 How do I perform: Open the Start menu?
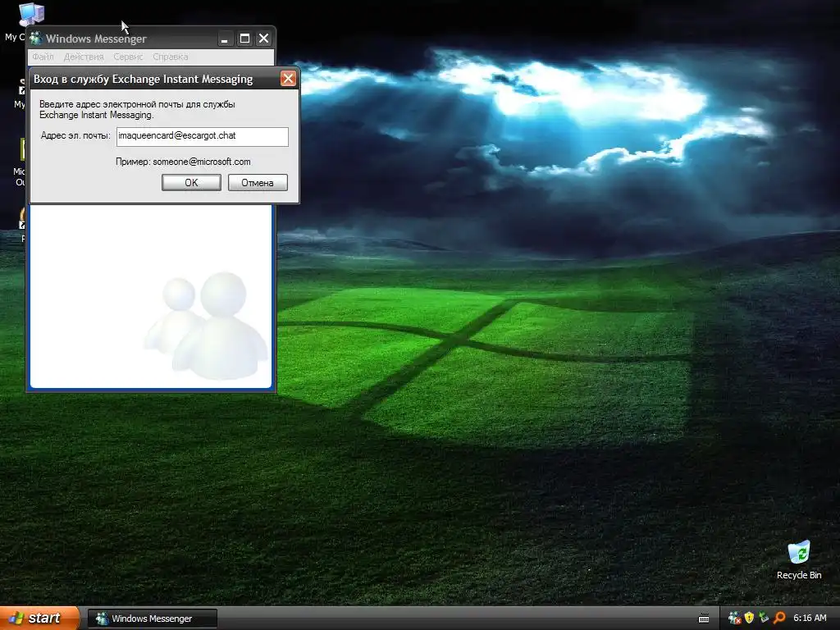point(39,618)
